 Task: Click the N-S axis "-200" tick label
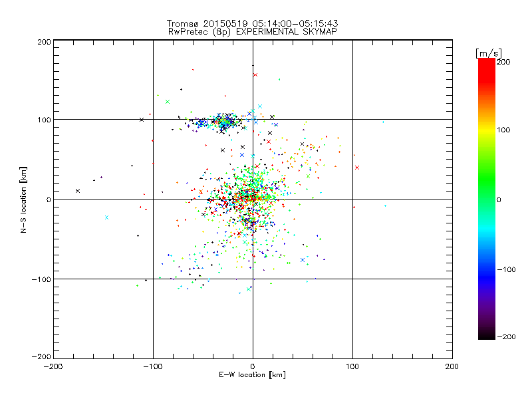41,356
